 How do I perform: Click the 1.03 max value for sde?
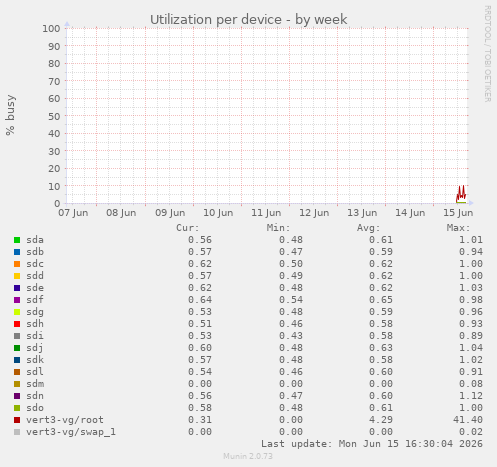[471, 288]
